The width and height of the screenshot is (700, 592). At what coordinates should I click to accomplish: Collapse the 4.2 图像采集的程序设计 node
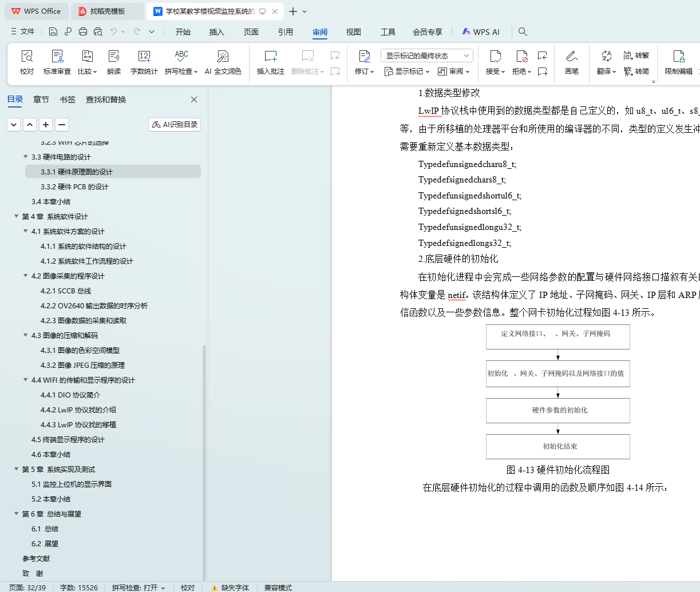click(25, 276)
